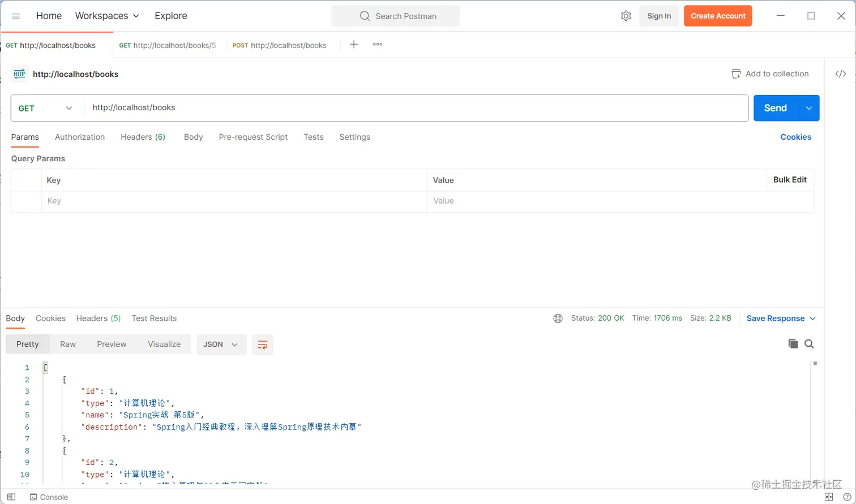Toggle sidebar icon in the status bar

11,497
